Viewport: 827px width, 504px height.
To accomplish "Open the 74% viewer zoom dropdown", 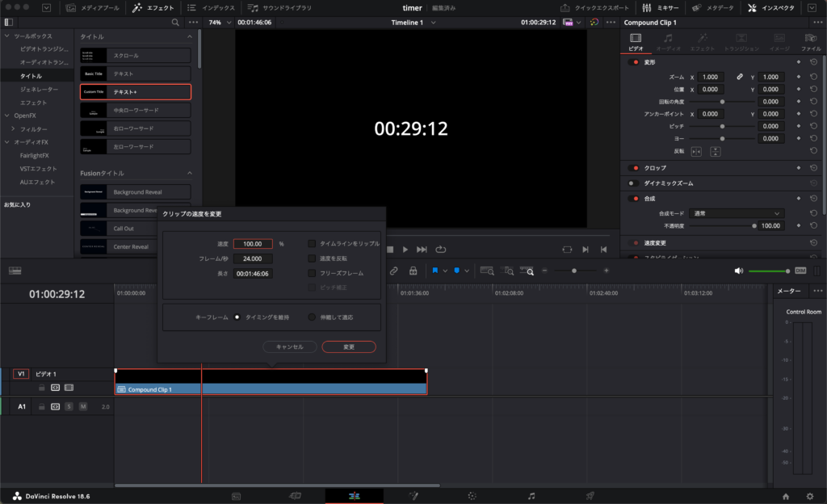I will click(x=216, y=23).
